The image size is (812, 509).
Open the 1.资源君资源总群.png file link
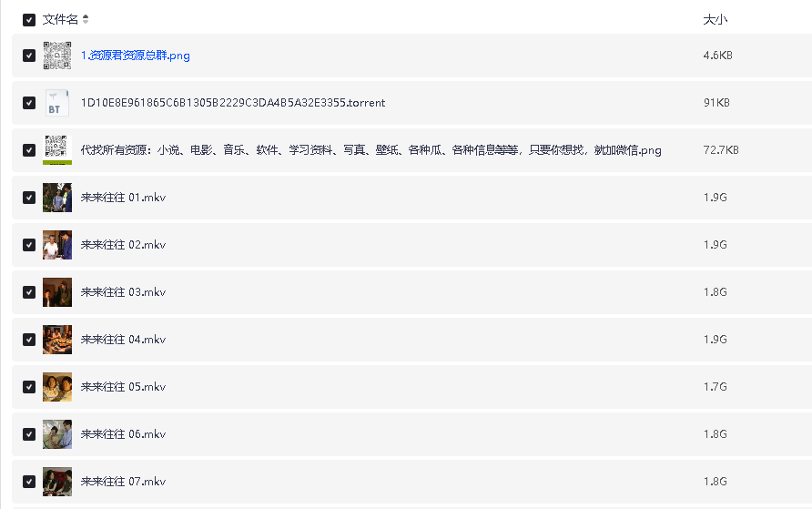[135, 56]
